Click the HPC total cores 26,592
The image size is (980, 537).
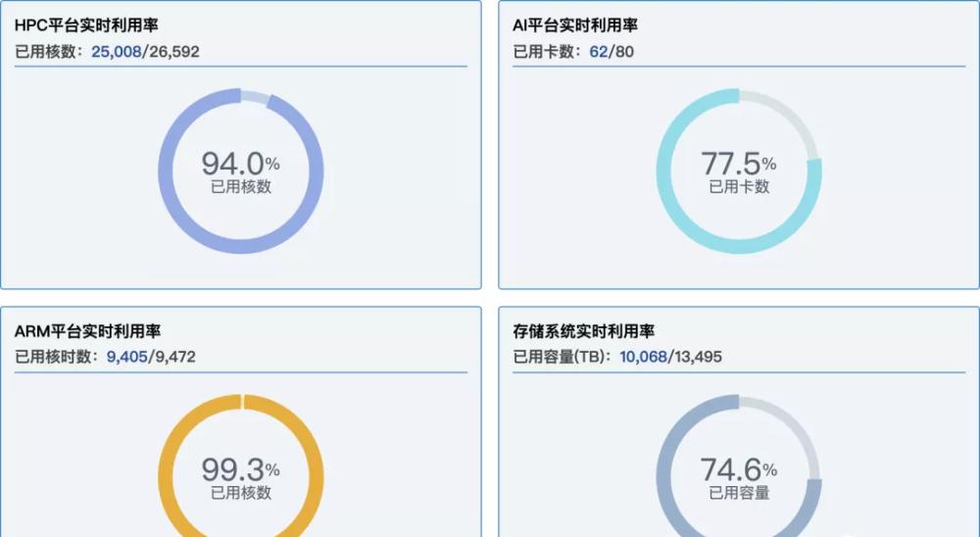coord(173,51)
